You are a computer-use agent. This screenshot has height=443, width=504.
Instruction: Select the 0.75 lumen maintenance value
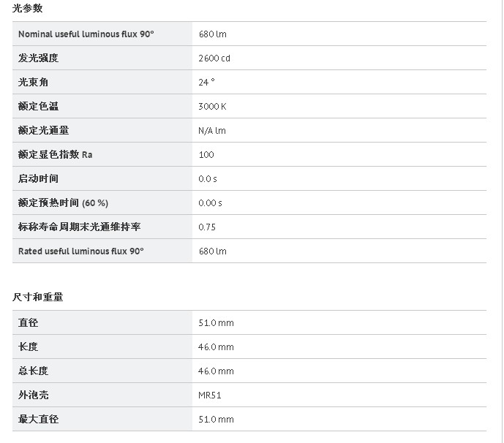[x=207, y=227]
